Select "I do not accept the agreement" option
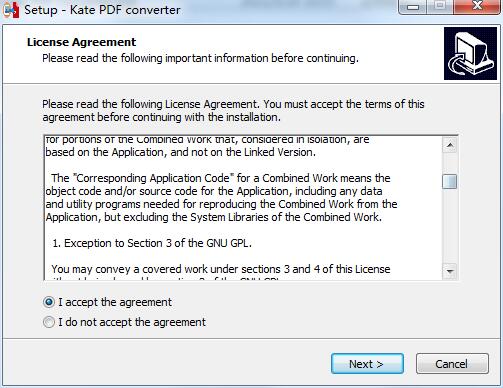The image size is (503, 388). pos(49,322)
